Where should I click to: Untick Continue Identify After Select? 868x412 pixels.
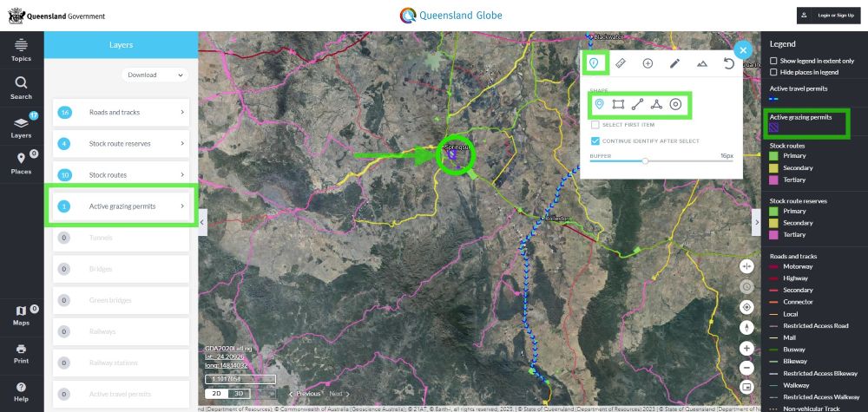[x=595, y=141]
